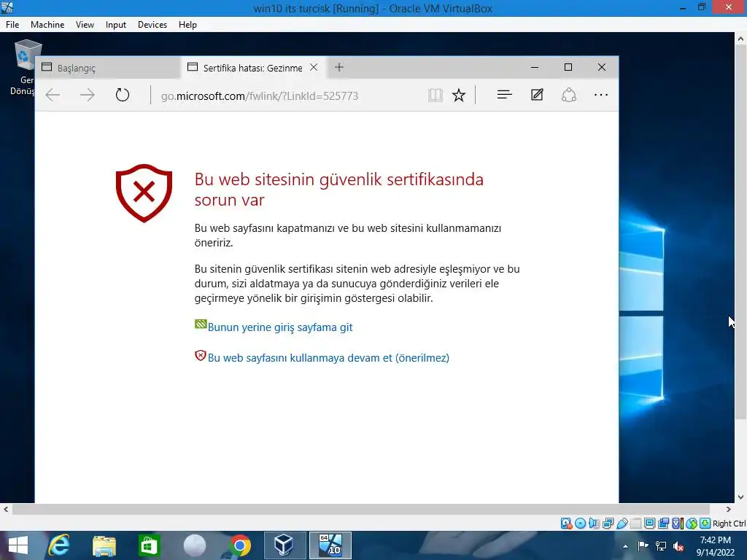Open the VirtualBox Help menu
Screen dimensions: 747x560
click(x=187, y=25)
